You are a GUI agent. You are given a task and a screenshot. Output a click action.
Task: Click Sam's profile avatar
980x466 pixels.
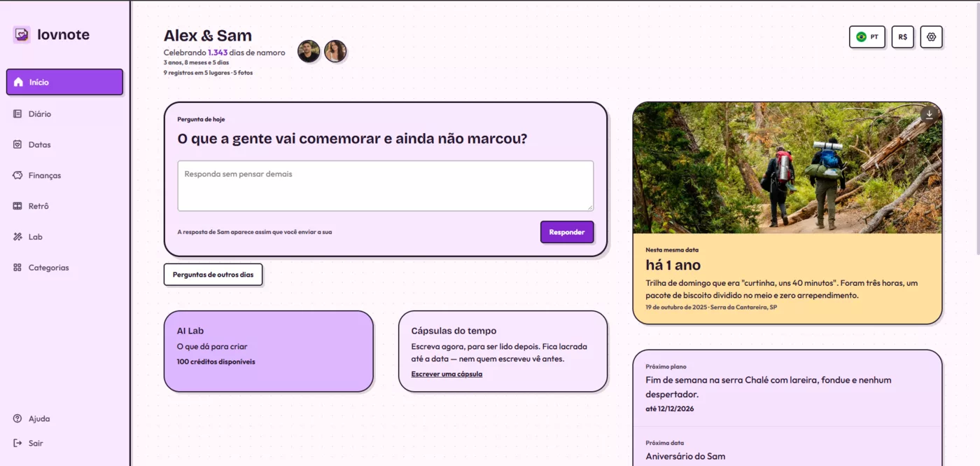[x=335, y=51]
